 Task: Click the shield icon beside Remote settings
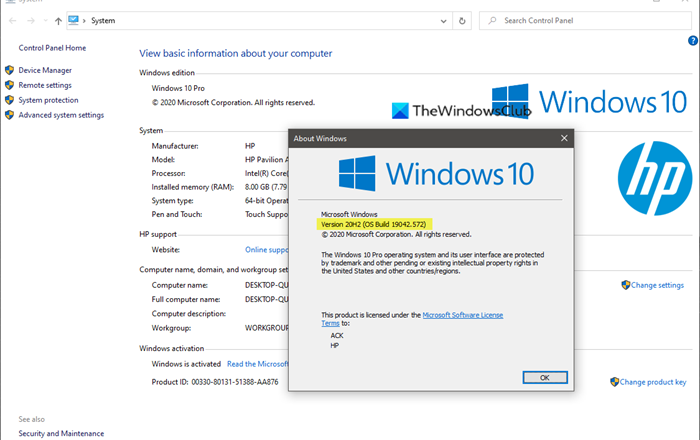9,85
